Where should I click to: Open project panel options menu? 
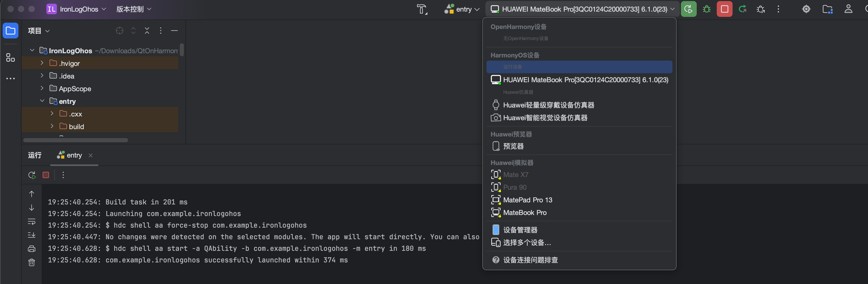161,31
